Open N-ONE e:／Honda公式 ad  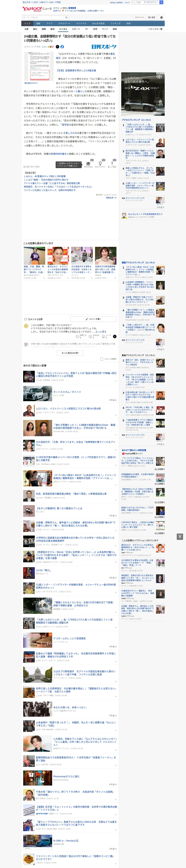pos(65,841)
